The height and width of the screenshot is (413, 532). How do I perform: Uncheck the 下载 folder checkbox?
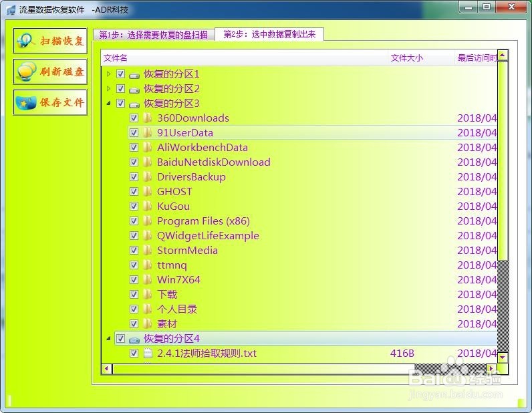tap(134, 294)
